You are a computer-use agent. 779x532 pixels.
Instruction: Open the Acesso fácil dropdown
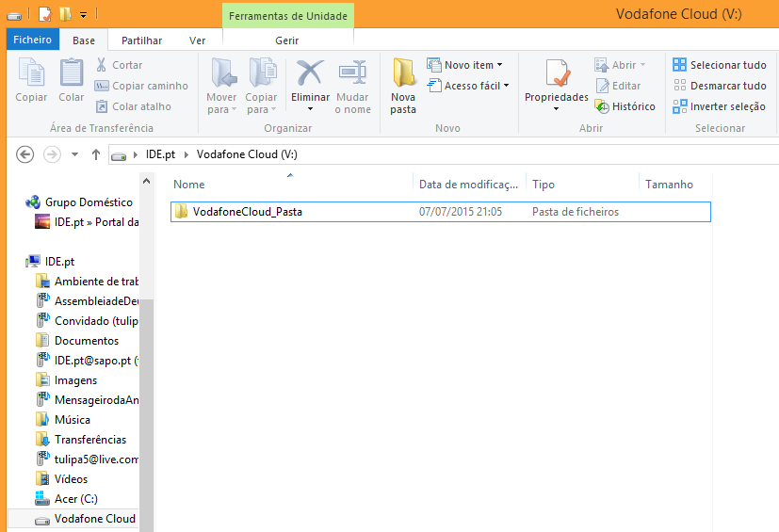(468, 86)
